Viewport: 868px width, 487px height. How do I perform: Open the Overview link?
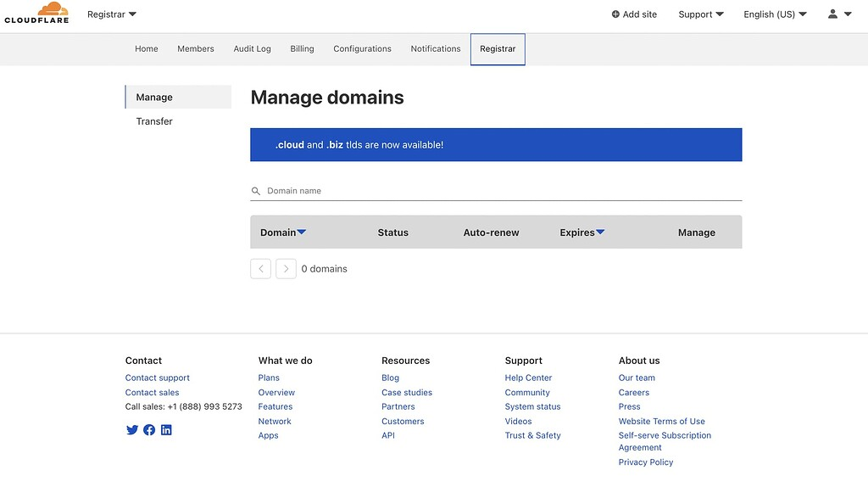[x=276, y=392]
